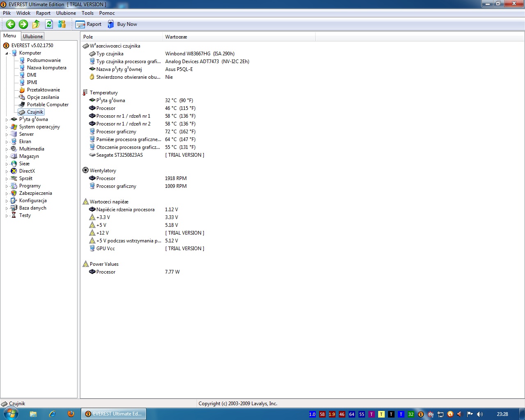Click the blue 1.0 tray sensor icon
Image resolution: width=525 pixels, height=420 pixels.
[x=312, y=414]
